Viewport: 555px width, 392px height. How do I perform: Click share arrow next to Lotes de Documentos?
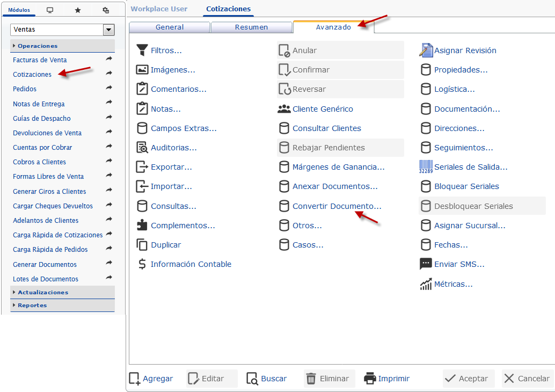[x=109, y=278]
